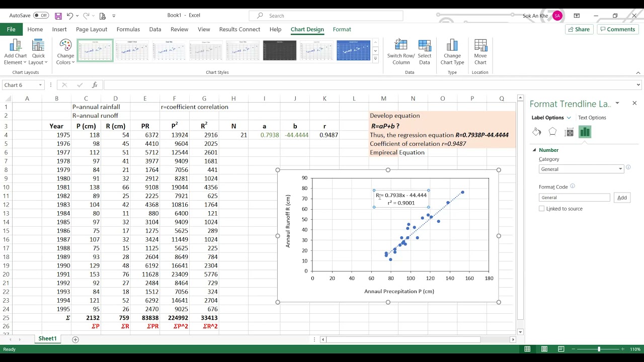Viewport: 644px width, 362px height.
Task: Toggle the AutoSave switch
Action: coord(41,16)
